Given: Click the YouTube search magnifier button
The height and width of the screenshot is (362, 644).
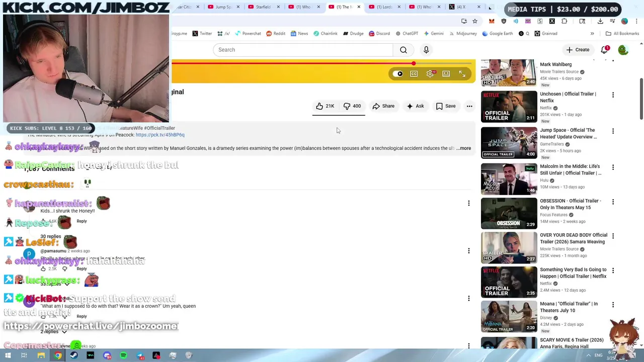Looking at the screenshot, I should 404,50.
